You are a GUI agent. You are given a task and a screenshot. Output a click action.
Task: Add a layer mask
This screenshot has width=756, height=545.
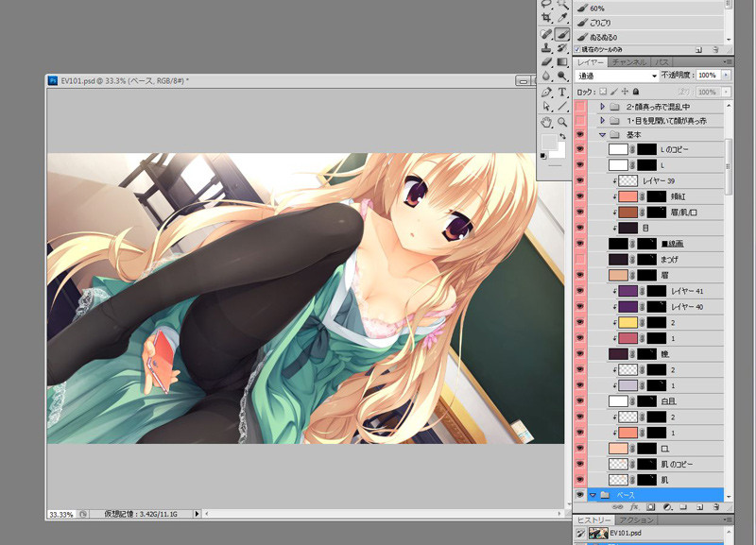651,507
